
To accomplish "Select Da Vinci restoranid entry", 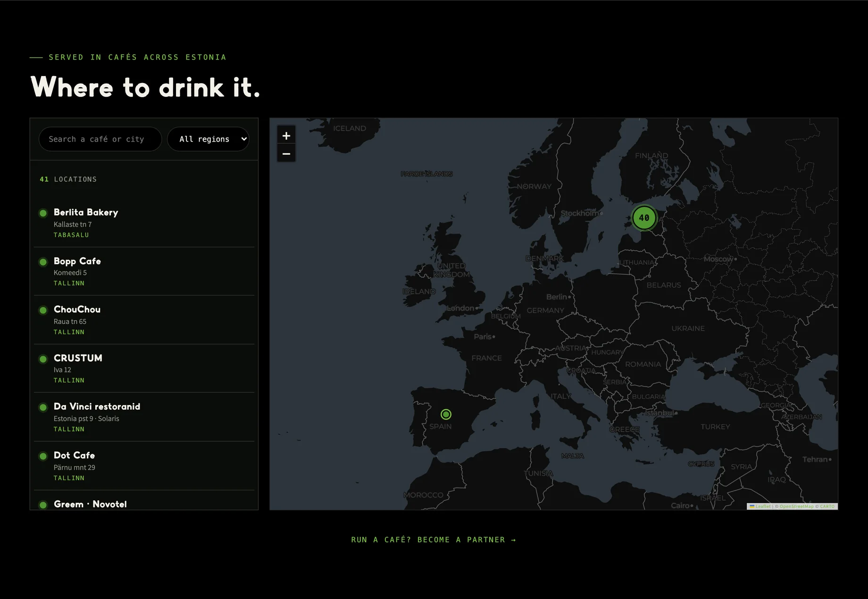I will coord(144,417).
